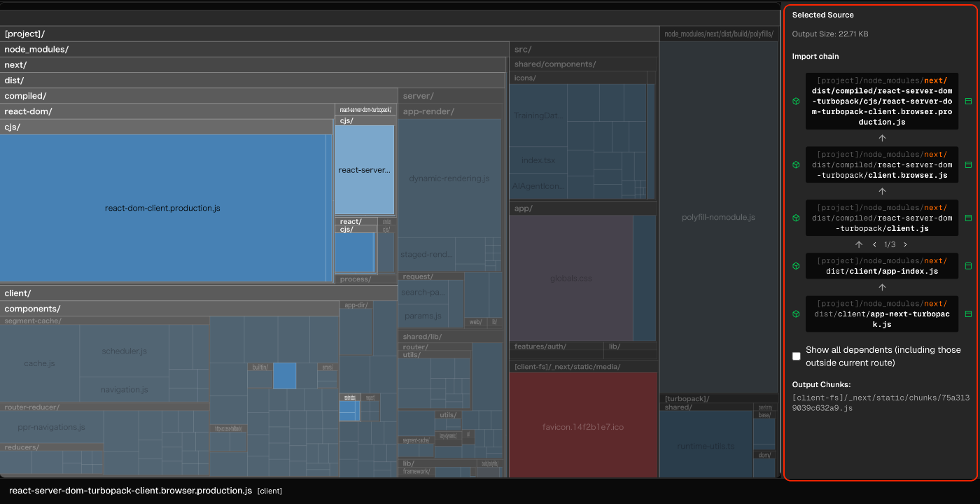Click the layout icon beside react-server-dom-turbopack/client.js entry
This screenshot has width=980, height=504.
968,218
